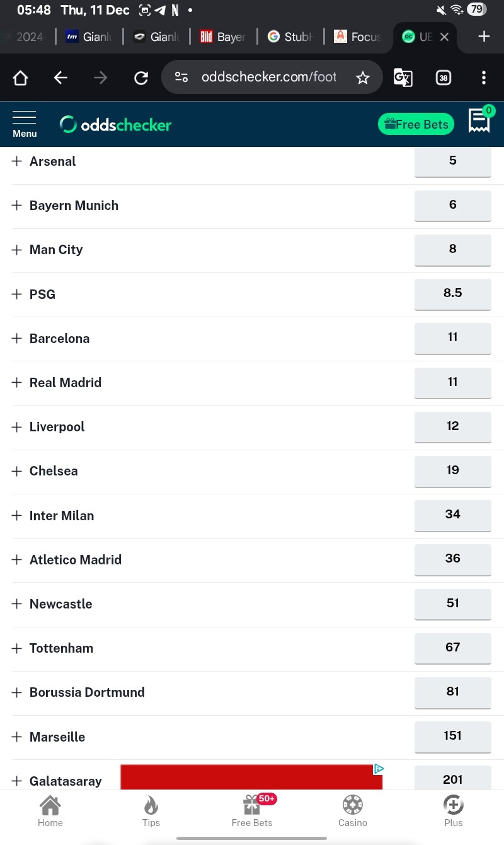Open the Casino bottom navigation tab
Image resolution: width=504 pixels, height=845 pixels.
click(x=353, y=810)
